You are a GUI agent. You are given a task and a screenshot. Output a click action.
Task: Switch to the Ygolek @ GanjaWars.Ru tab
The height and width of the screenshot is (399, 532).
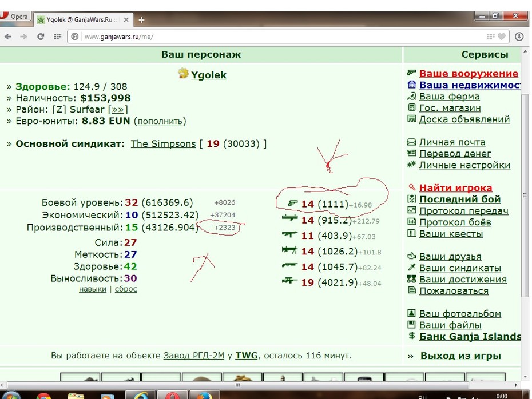[84, 20]
